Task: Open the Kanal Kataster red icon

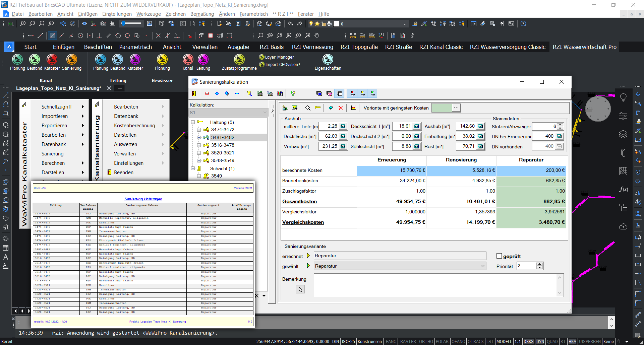Action: (52, 60)
